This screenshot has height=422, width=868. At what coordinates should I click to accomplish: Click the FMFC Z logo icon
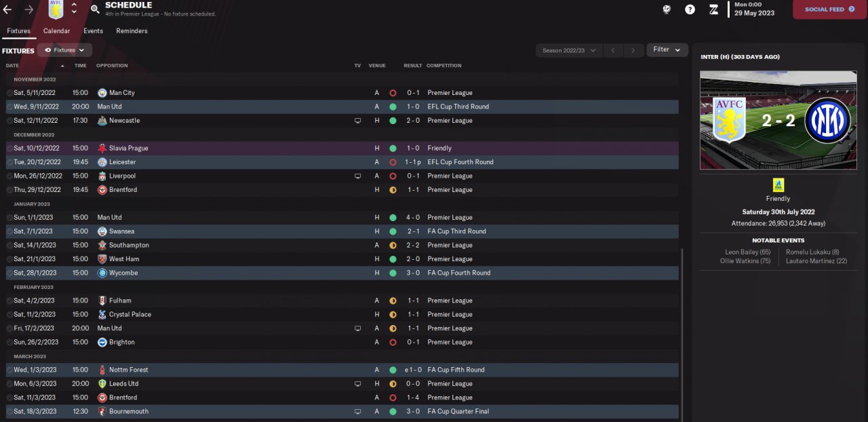(x=713, y=9)
